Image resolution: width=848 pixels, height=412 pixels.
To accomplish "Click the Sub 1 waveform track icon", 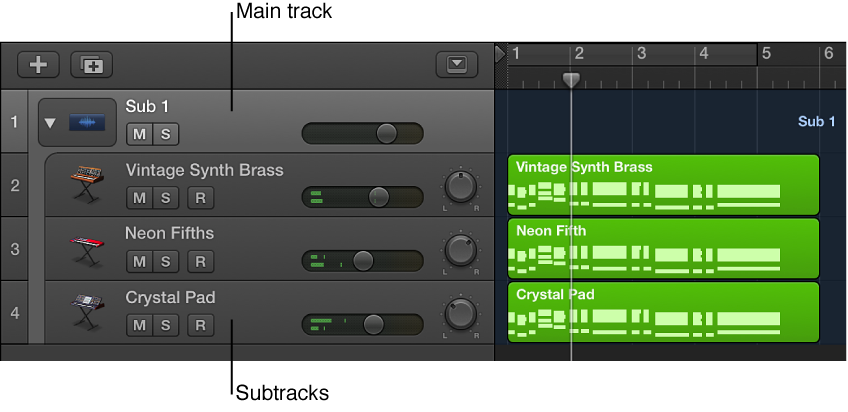I will point(87,123).
